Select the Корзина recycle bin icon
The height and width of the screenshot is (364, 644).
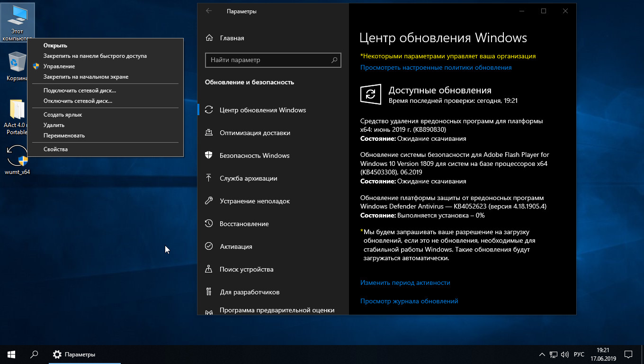pos(17,66)
